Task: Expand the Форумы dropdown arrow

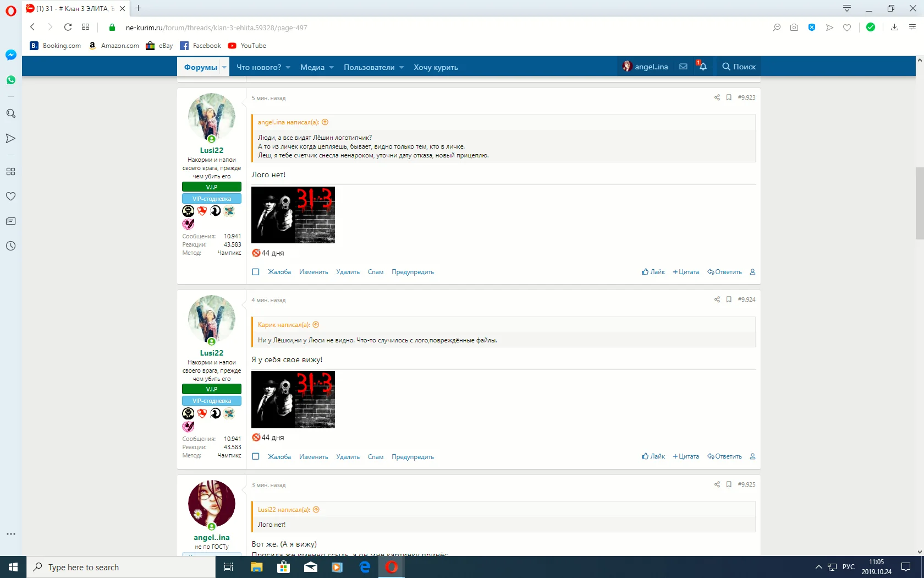Action: [x=224, y=67]
